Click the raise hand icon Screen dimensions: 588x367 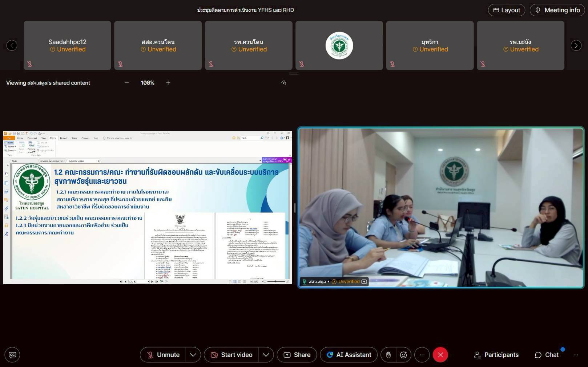coord(388,355)
